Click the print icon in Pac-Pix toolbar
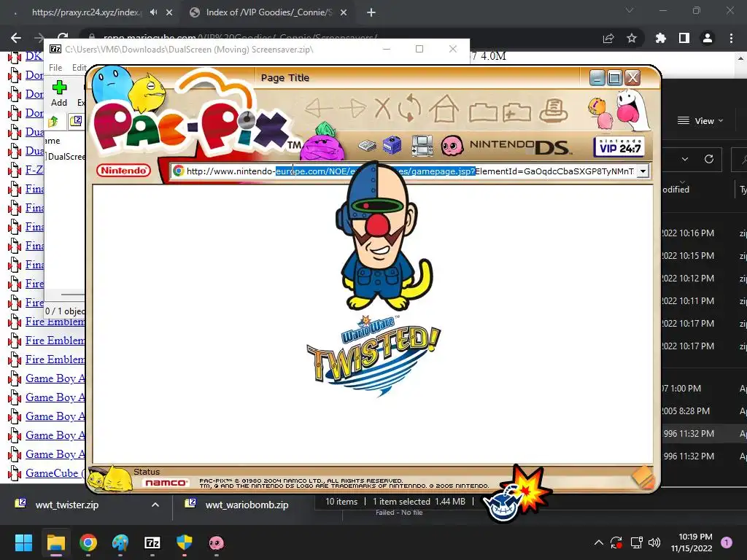 pyautogui.click(x=553, y=111)
